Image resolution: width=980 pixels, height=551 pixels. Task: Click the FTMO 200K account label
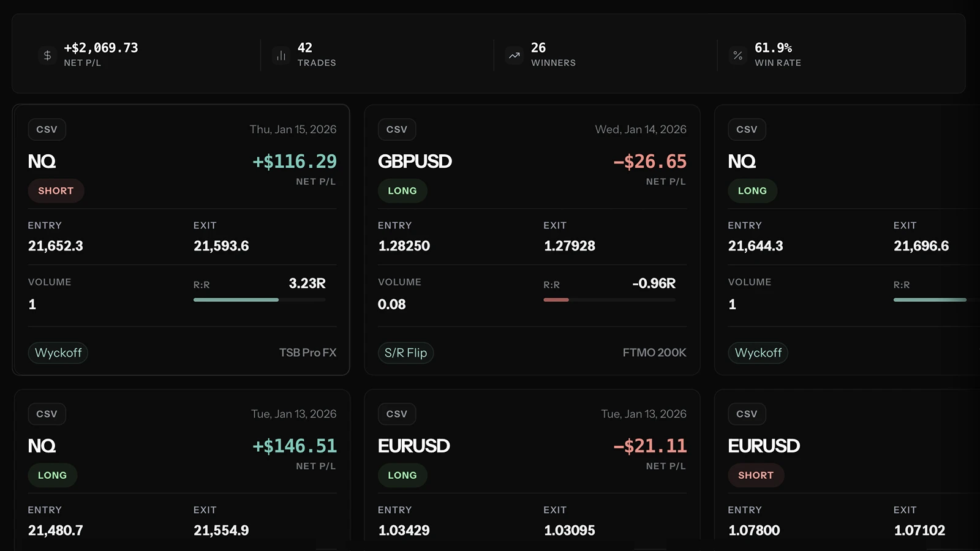click(655, 353)
